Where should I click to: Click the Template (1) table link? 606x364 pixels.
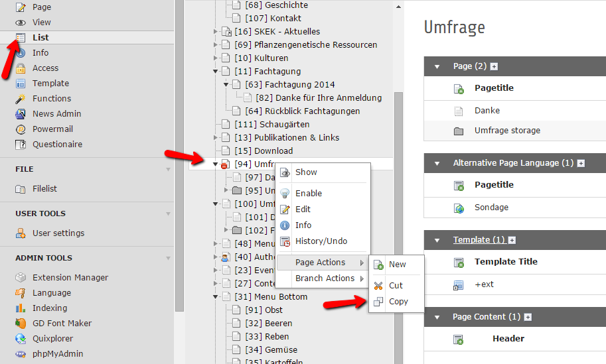[479, 240]
